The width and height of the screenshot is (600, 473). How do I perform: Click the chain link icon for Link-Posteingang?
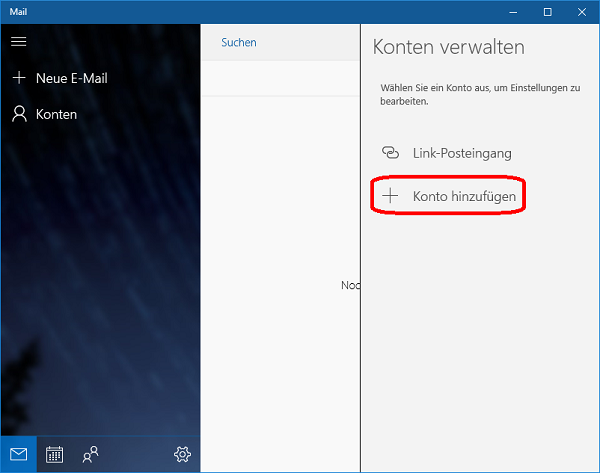point(391,153)
